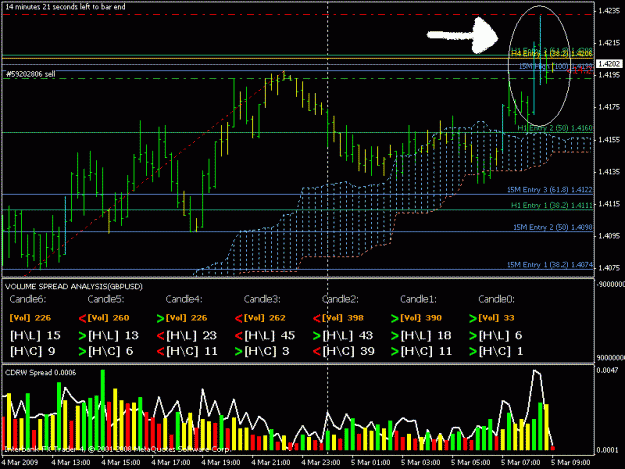Click the 0.0047 scale value in the CDRW panel

pyautogui.click(x=607, y=371)
